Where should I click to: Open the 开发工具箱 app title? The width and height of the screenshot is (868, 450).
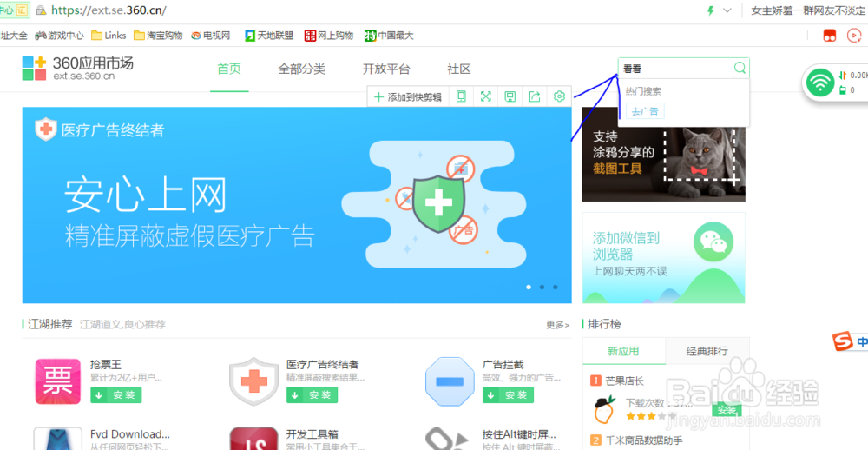(312, 434)
